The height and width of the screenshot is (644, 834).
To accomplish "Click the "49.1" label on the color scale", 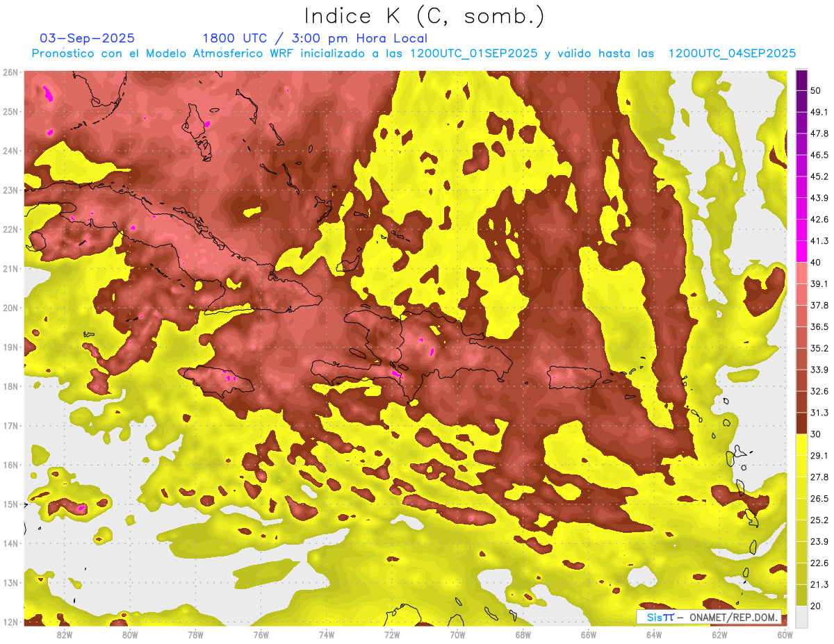I will [819, 113].
